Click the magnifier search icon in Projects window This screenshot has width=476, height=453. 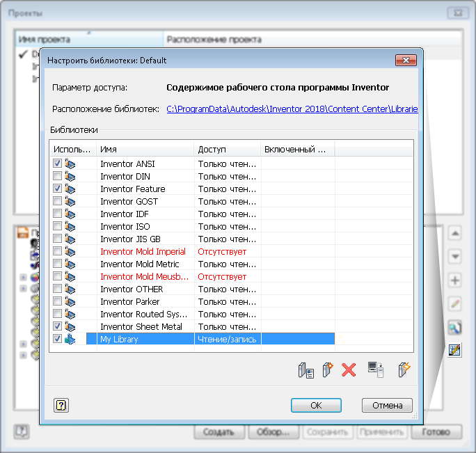(454, 327)
